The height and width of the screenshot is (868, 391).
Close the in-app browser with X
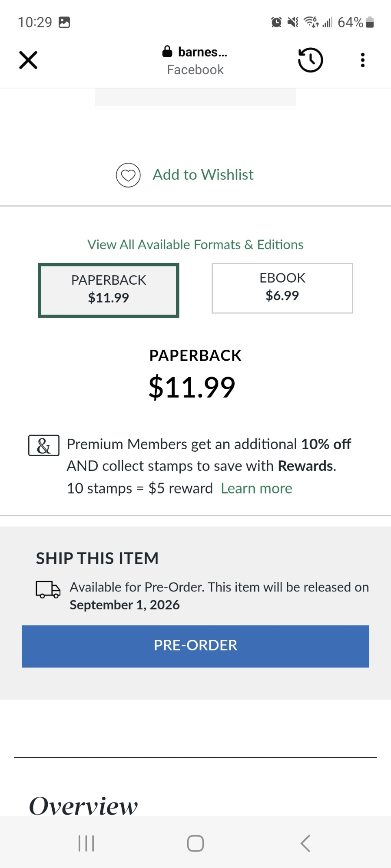point(28,60)
